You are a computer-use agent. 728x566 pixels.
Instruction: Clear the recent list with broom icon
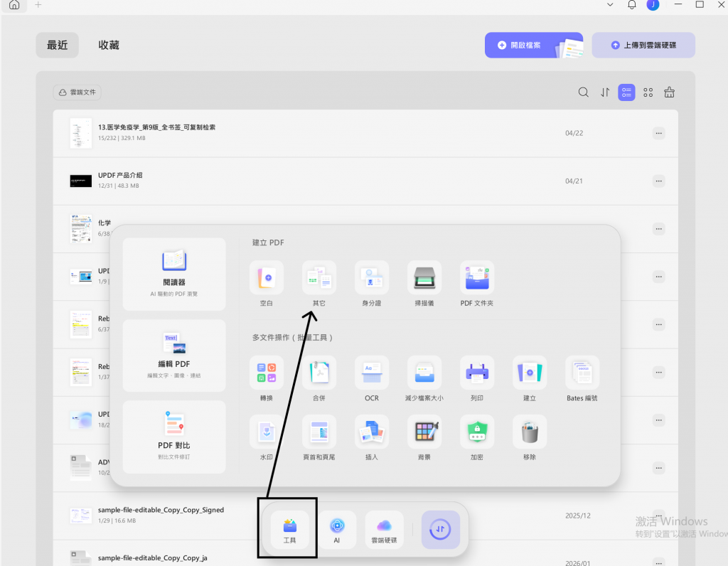coord(669,92)
